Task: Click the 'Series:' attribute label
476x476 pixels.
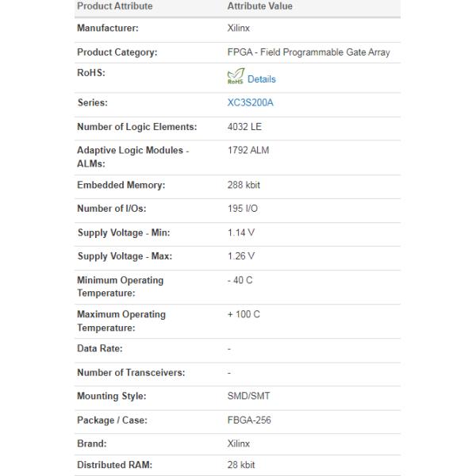Action: [93, 102]
